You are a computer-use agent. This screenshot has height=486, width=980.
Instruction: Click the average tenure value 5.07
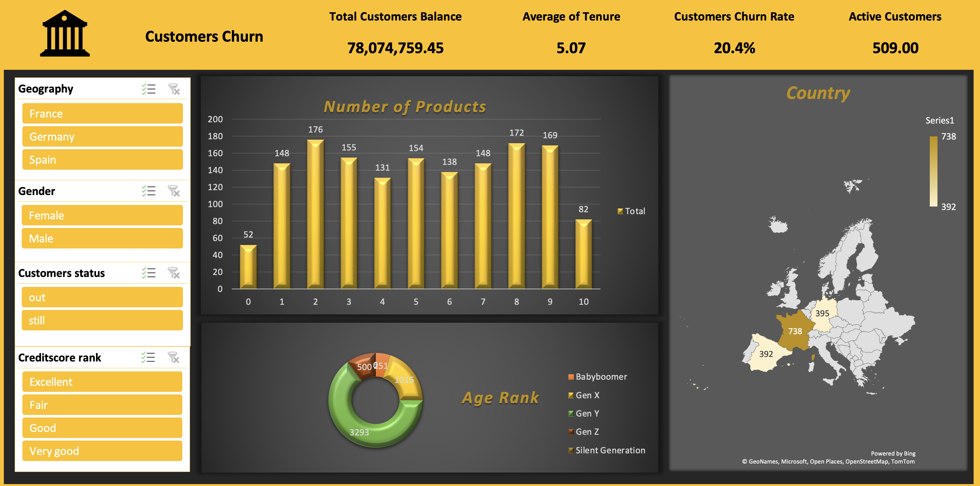pos(571,48)
